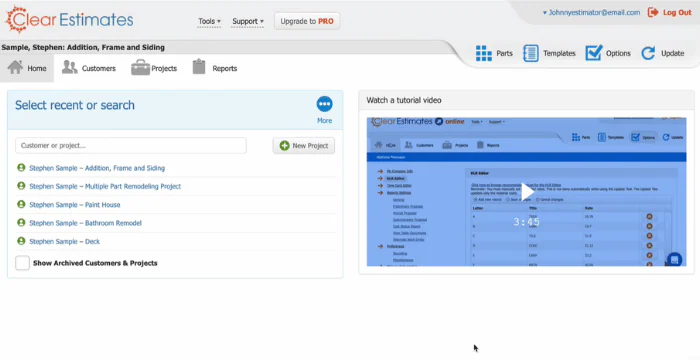This screenshot has height=360, width=700.
Task: Click the Update refresh icon
Action: click(x=648, y=53)
